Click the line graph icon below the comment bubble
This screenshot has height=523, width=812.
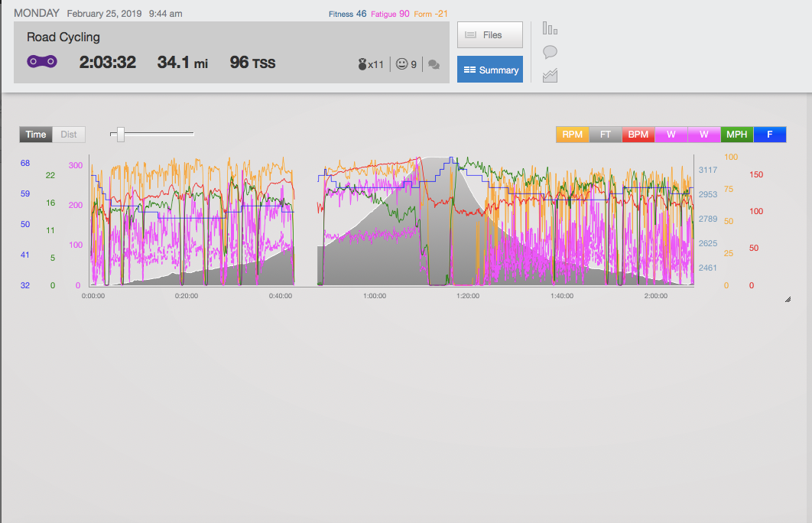click(549, 76)
